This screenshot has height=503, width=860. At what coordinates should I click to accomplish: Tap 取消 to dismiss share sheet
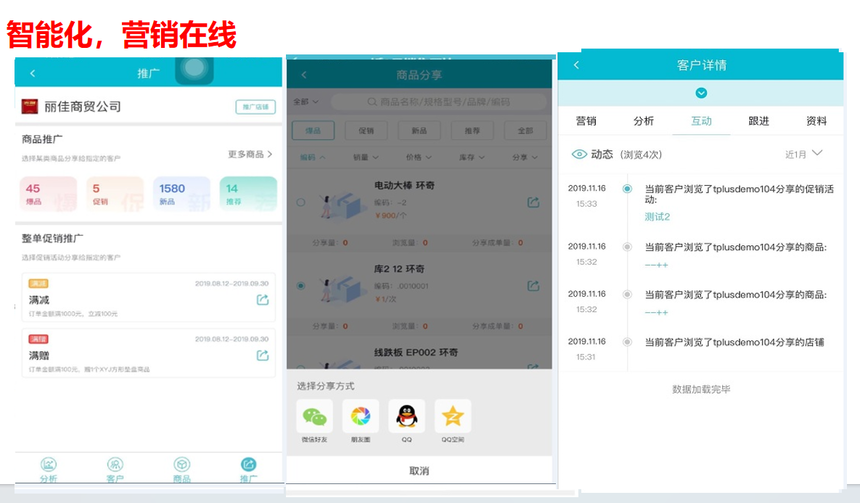pyautogui.click(x=419, y=471)
